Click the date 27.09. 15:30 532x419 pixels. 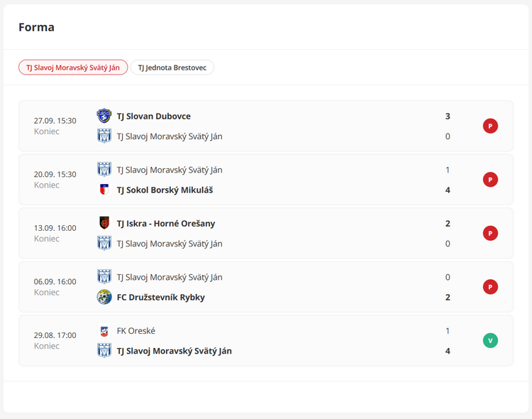(55, 121)
